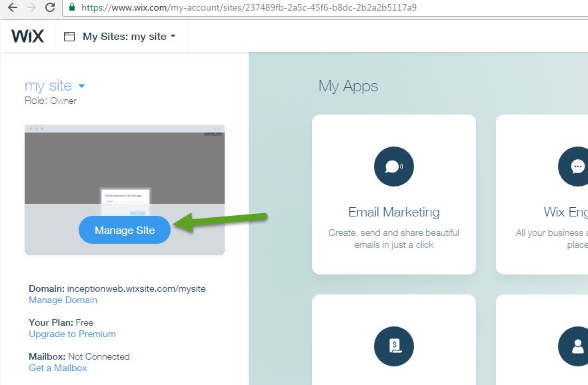Expand the my site name dropdown arrow
588x385 pixels.
(82, 86)
